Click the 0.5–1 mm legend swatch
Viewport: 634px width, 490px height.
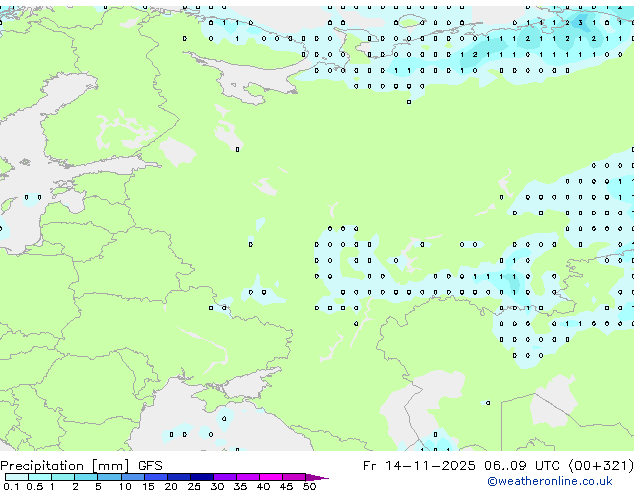tap(40, 477)
